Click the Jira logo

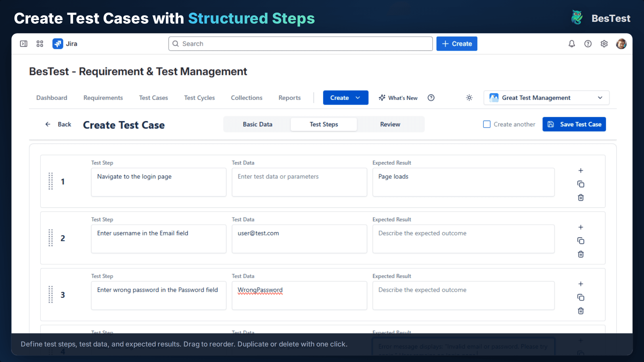(x=57, y=44)
